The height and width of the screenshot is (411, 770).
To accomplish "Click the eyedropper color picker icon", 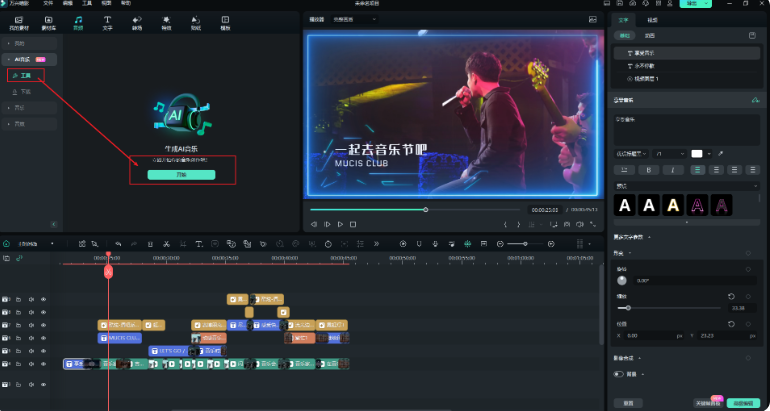I will point(720,154).
